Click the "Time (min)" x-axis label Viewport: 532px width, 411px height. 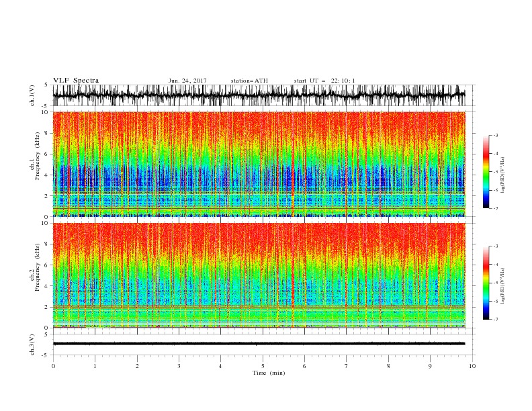pyautogui.click(x=269, y=373)
